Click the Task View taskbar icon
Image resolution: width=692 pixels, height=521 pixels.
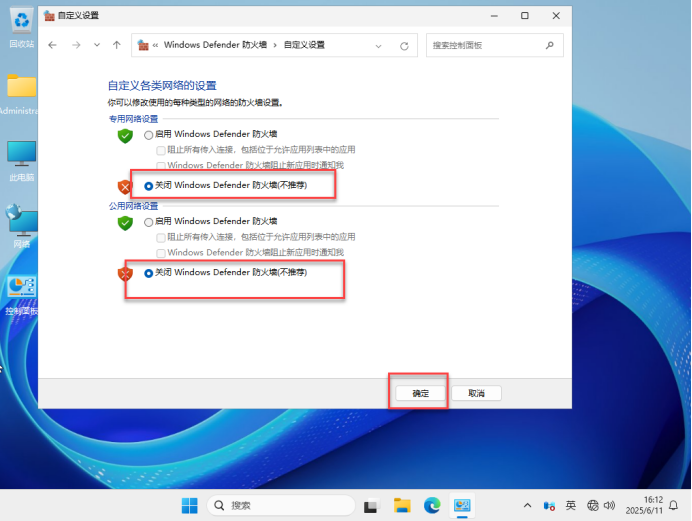click(371, 505)
